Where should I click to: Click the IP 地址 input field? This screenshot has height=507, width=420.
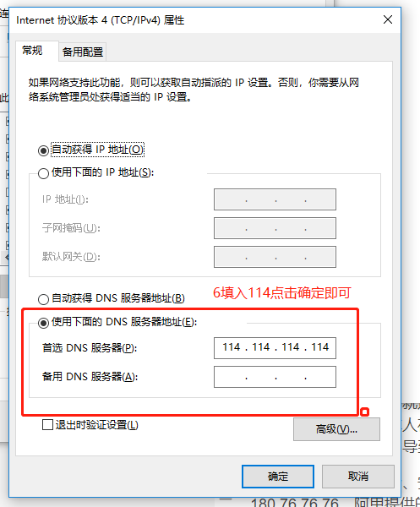coord(275,199)
